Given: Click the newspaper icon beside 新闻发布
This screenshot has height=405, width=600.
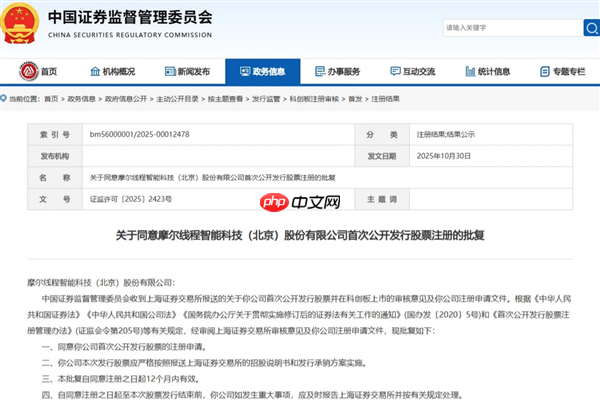Looking at the screenshot, I should pos(170,71).
